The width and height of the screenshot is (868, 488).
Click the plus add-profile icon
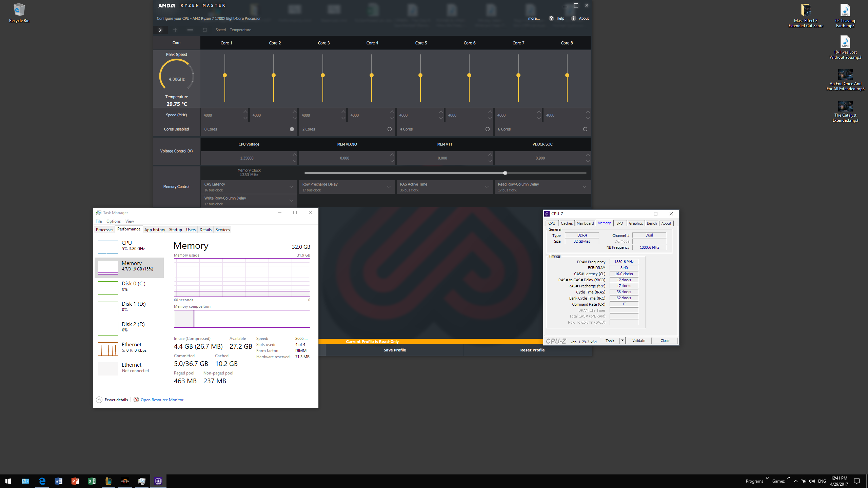click(x=175, y=30)
